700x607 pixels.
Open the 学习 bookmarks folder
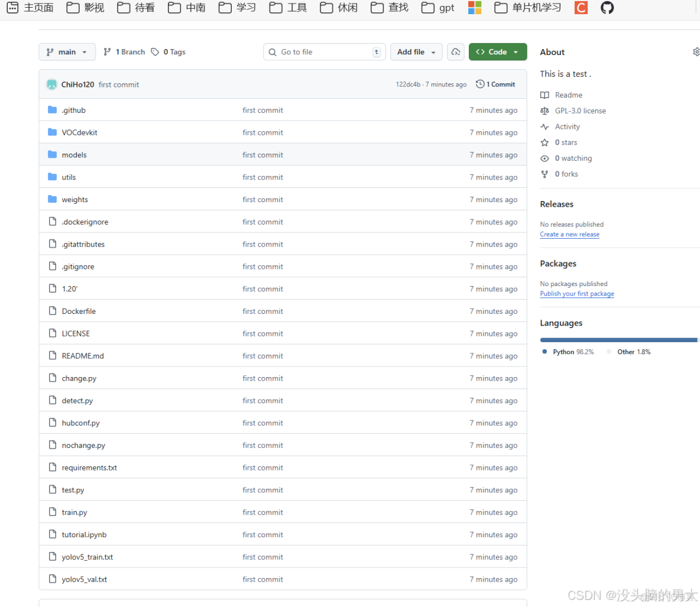236,8
